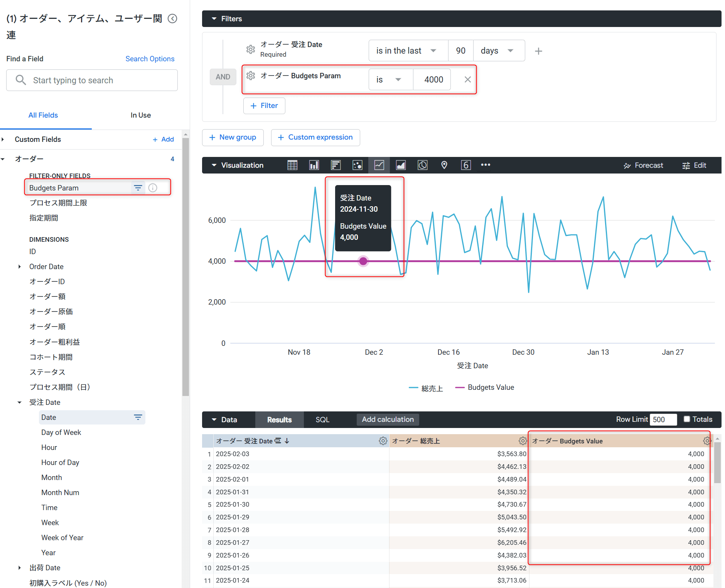Switch to All Fields tab
Image resolution: width=725 pixels, height=588 pixels.
43,115
